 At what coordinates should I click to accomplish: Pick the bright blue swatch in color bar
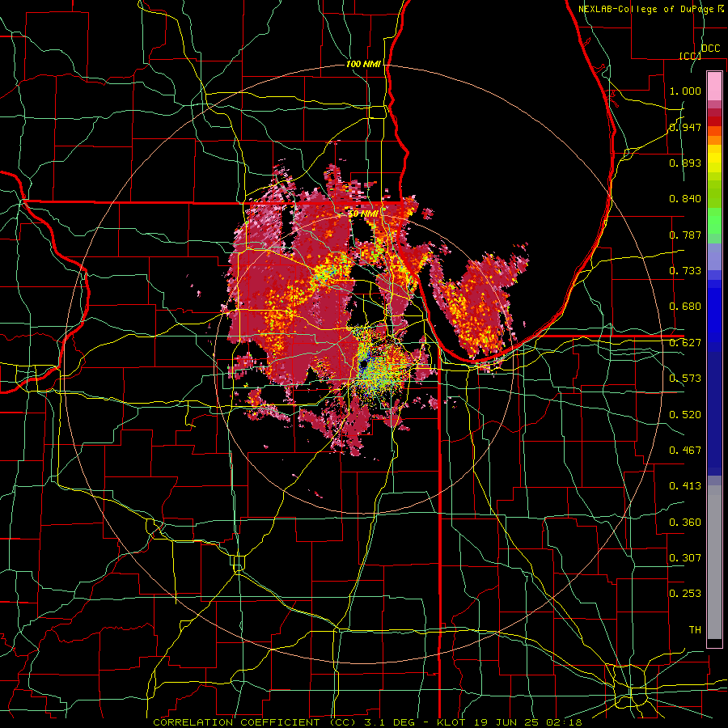point(714,315)
